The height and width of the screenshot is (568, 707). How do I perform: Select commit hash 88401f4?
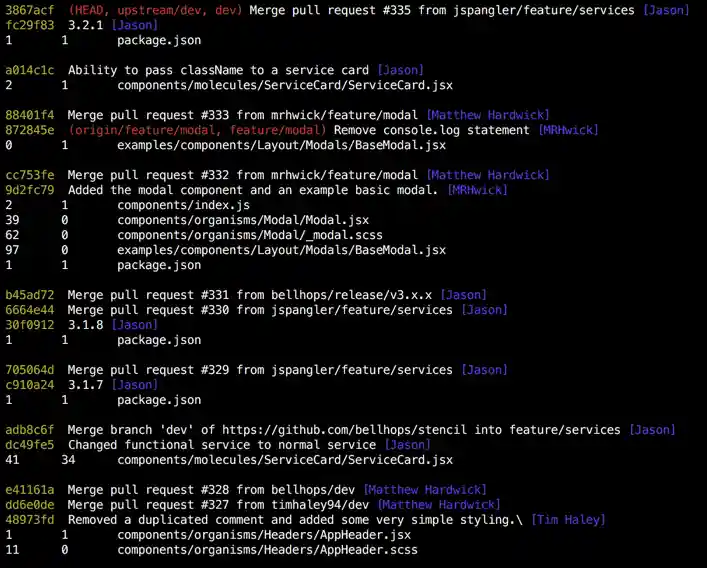pos(29,115)
